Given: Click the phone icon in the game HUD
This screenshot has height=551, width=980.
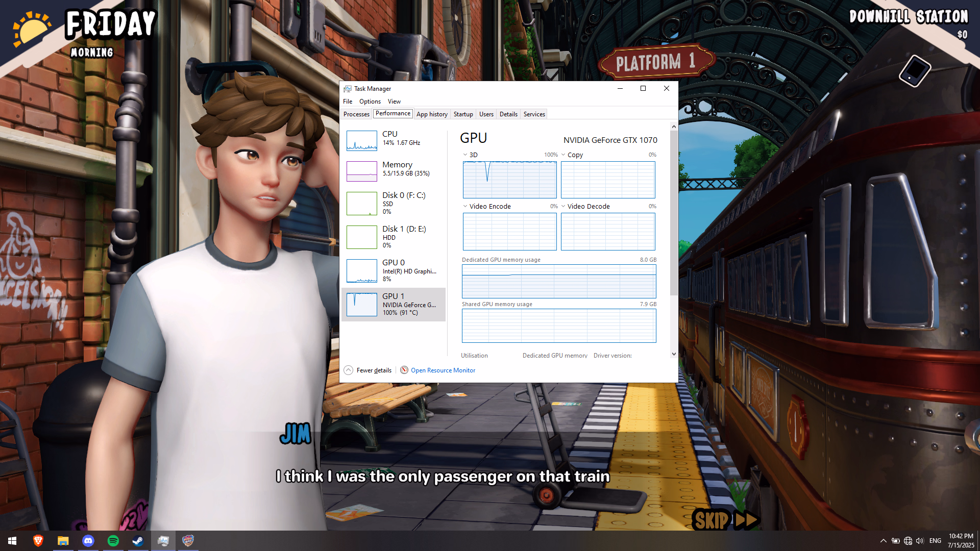Looking at the screenshot, I should (915, 71).
